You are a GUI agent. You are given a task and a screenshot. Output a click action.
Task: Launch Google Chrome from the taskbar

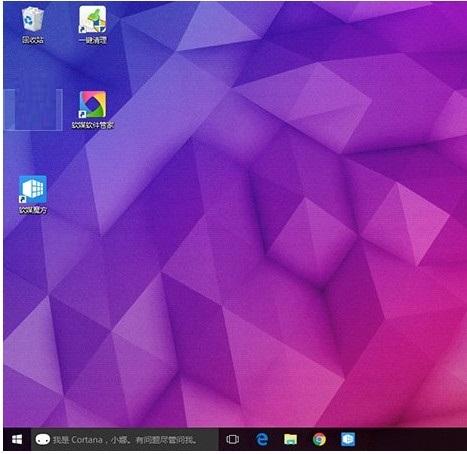point(319,439)
